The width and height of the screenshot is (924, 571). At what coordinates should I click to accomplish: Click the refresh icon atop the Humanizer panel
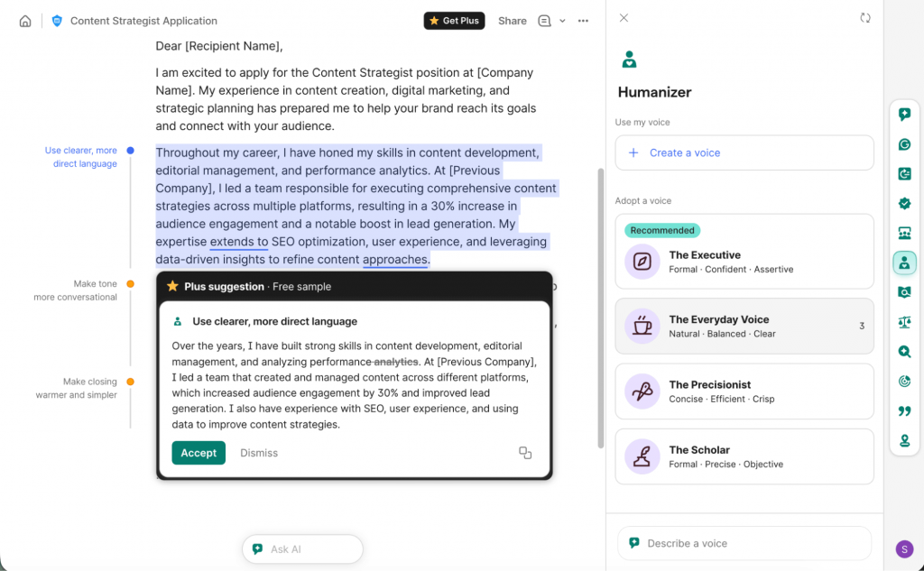click(x=865, y=17)
